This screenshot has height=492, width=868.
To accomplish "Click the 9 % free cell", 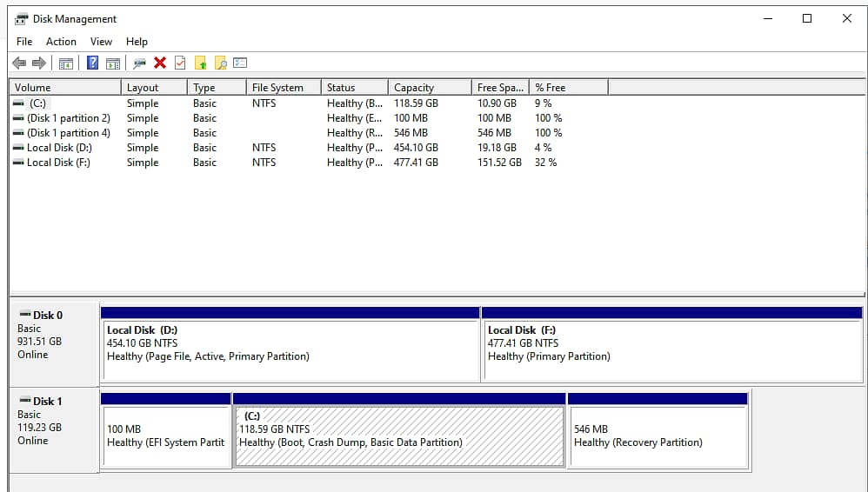I will [543, 103].
